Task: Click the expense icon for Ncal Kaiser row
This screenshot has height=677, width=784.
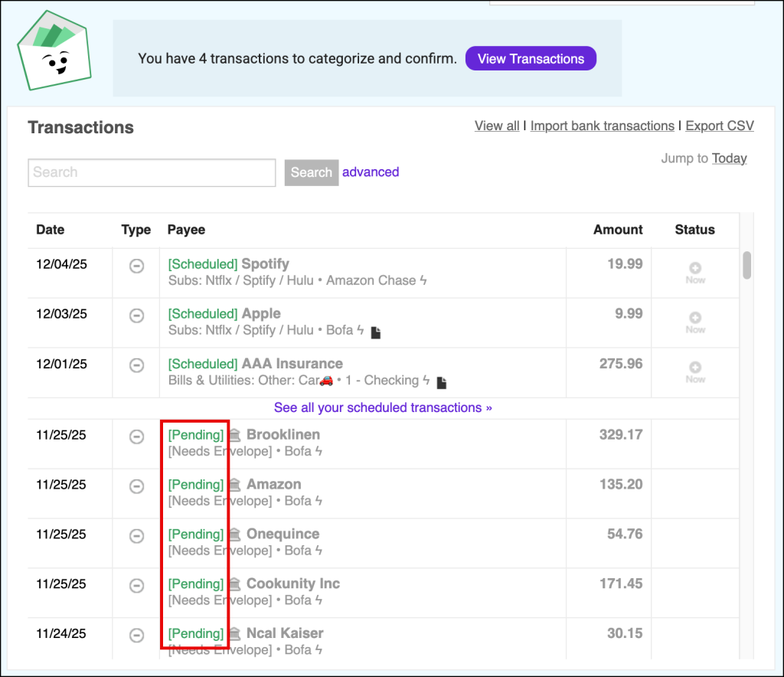Action: pos(136,635)
